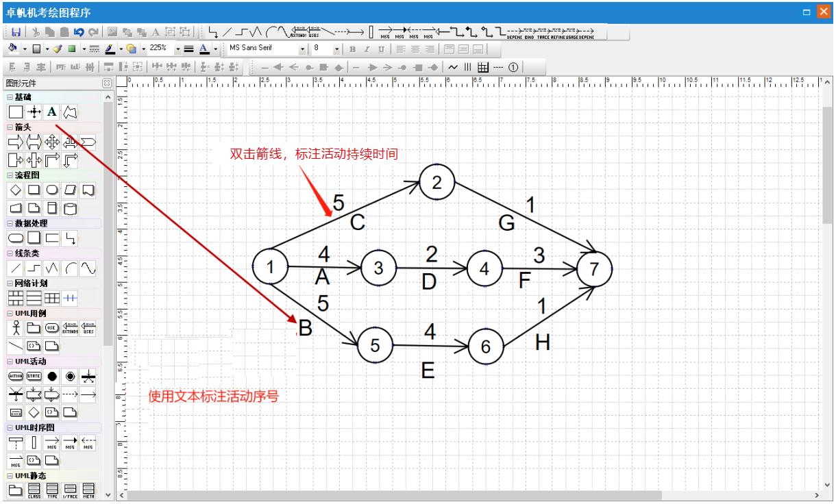Click the Save icon in the toolbar

(16, 32)
